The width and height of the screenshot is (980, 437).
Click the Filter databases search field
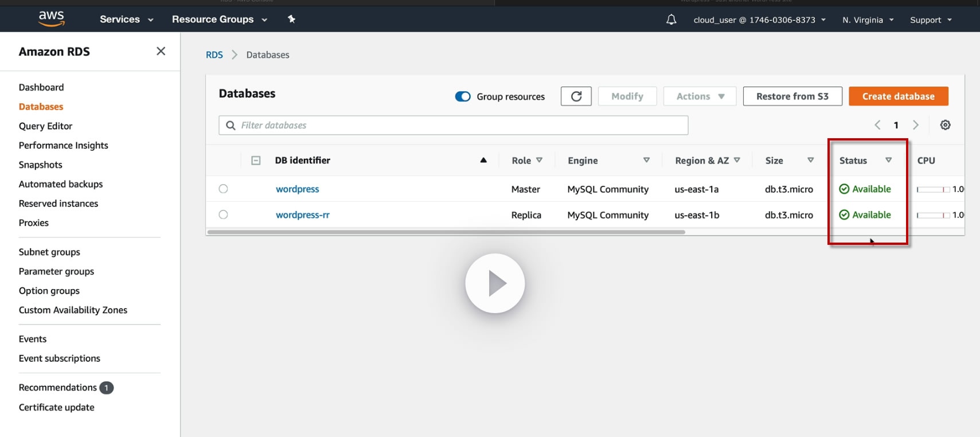tap(453, 125)
